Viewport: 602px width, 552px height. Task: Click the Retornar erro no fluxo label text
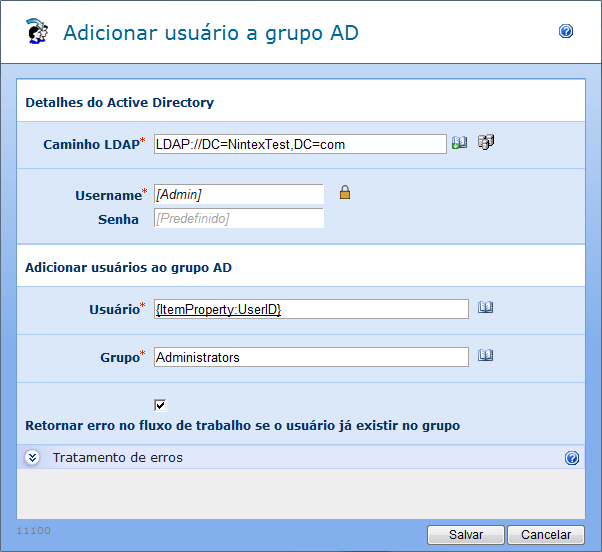[242, 425]
